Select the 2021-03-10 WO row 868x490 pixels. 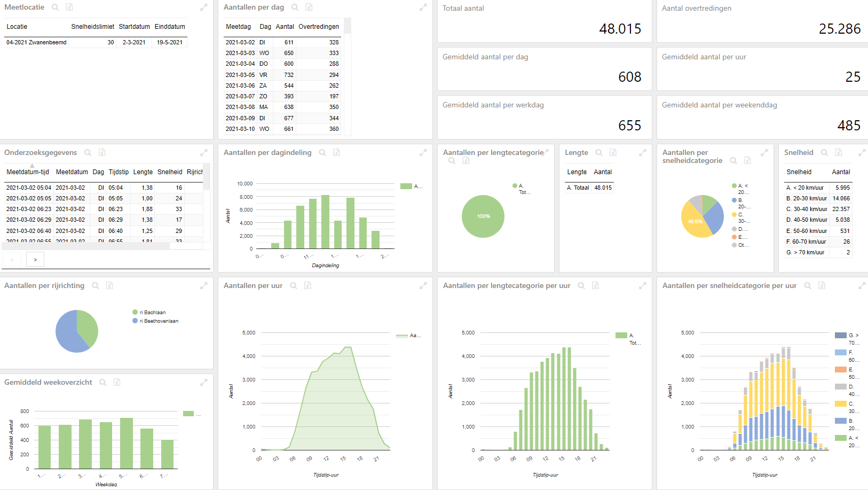pyautogui.click(x=282, y=129)
